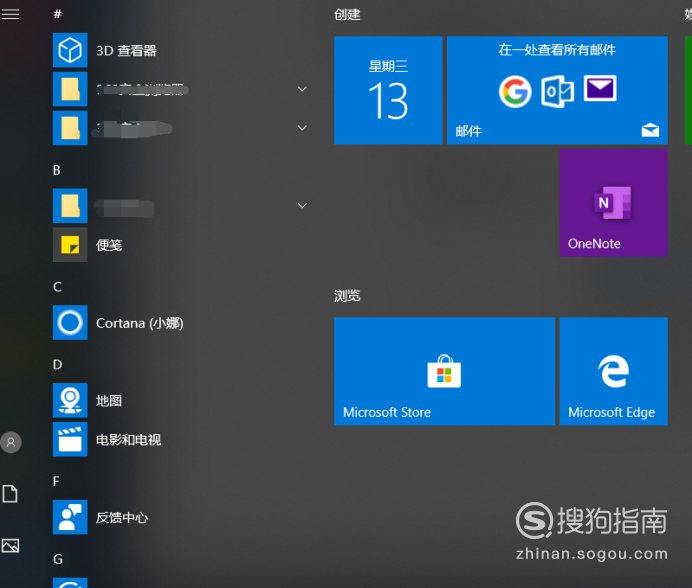Image resolution: width=692 pixels, height=588 pixels.
Task: Click the purple envelope icon in mail tile
Action: (x=600, y=88)
